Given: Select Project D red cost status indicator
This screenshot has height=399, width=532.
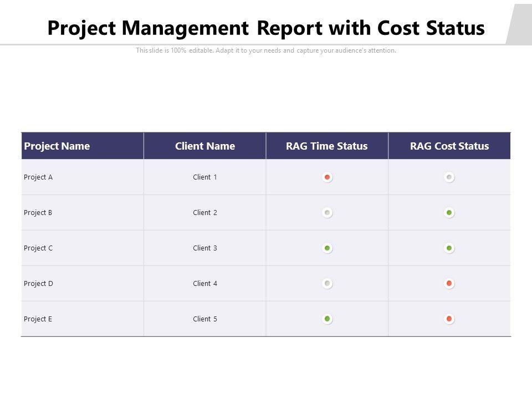Looking at the screenshot, I should tap(449, 284).
